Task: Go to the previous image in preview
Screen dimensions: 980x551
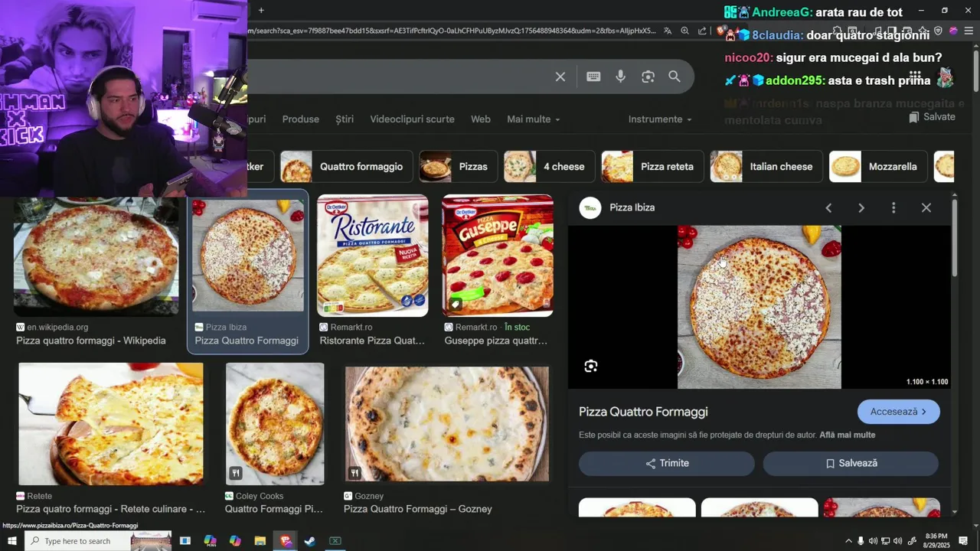Action: 828,208
